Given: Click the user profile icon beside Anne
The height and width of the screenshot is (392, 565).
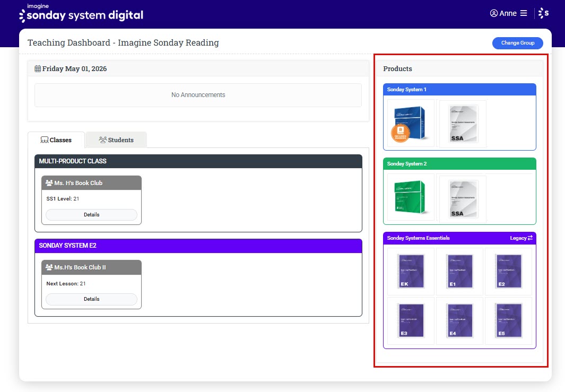Looking at the screenshot, I should click(x=494, y=13).
